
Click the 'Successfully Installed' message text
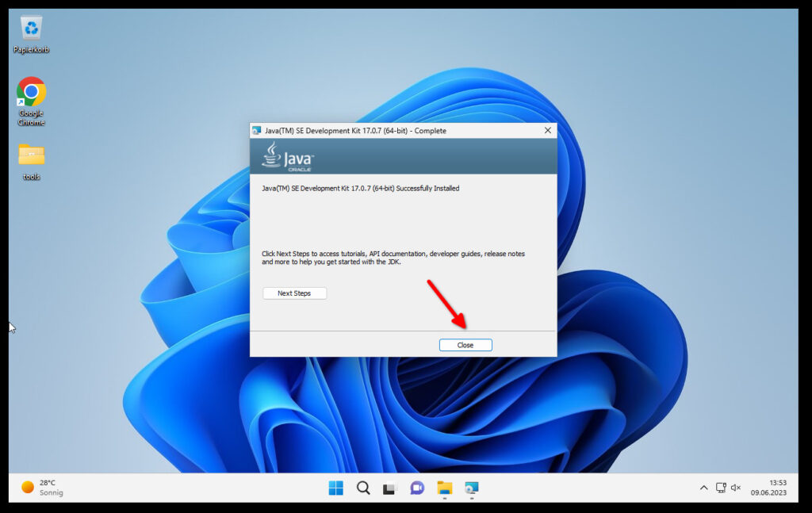(361, 189)
